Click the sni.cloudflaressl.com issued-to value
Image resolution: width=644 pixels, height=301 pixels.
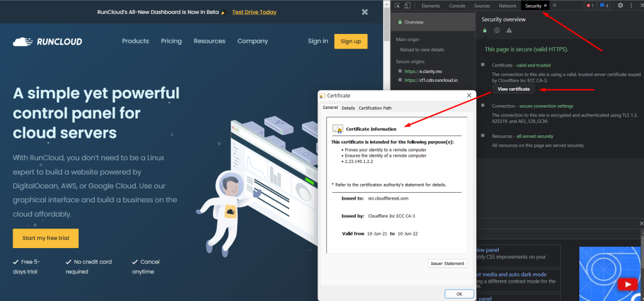point(388,198)
